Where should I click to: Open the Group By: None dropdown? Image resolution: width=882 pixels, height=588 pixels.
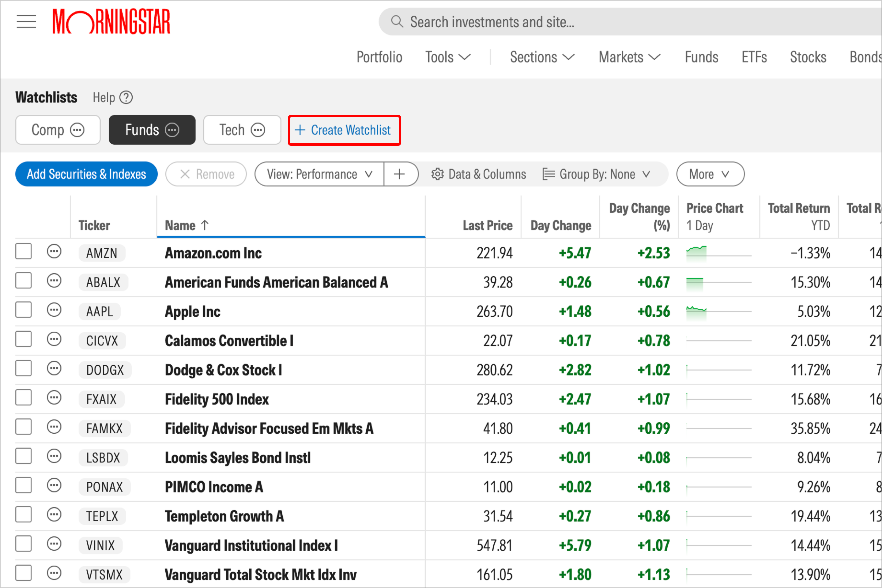(x=596, y=174)
